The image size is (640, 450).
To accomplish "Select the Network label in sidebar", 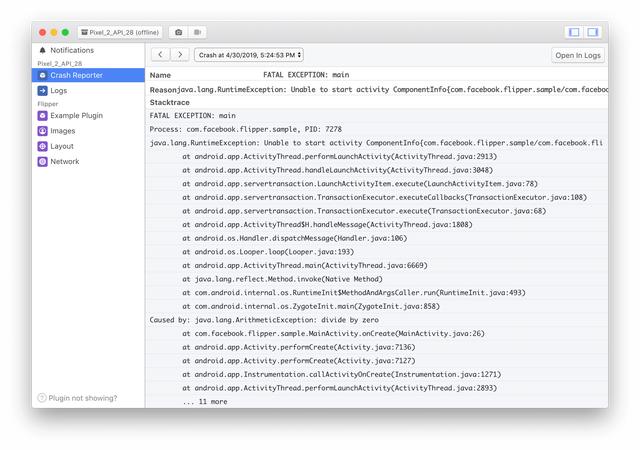I will [x=64, y=161].
